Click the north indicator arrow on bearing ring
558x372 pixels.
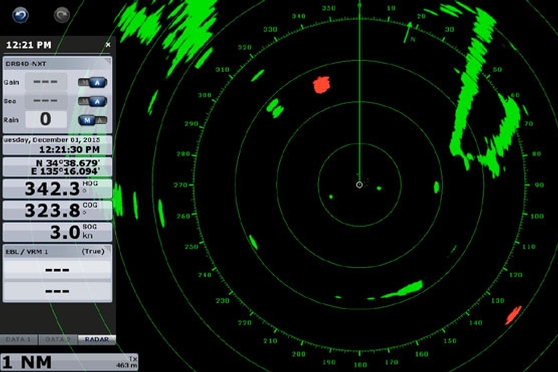pyautogui.click(x=409, y=32)
